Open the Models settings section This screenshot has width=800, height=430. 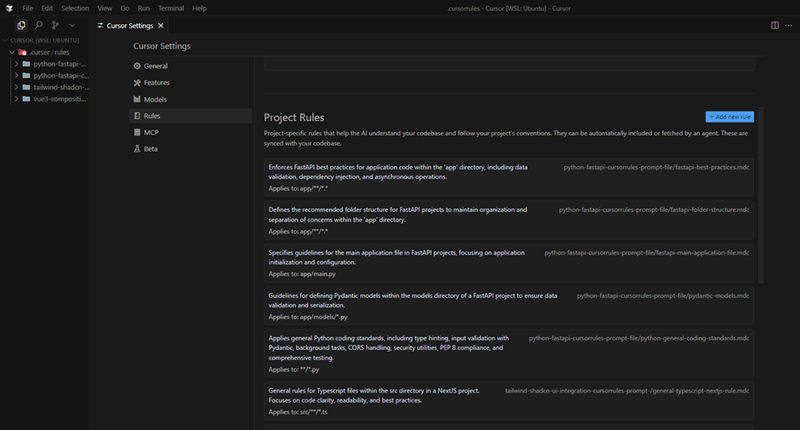coord(190,99)
